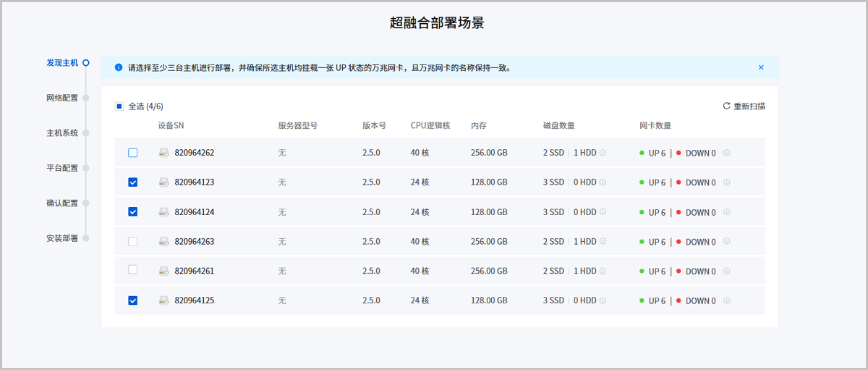Close the blue info banner
Screen dimensions: 868x370
[761, 67]
